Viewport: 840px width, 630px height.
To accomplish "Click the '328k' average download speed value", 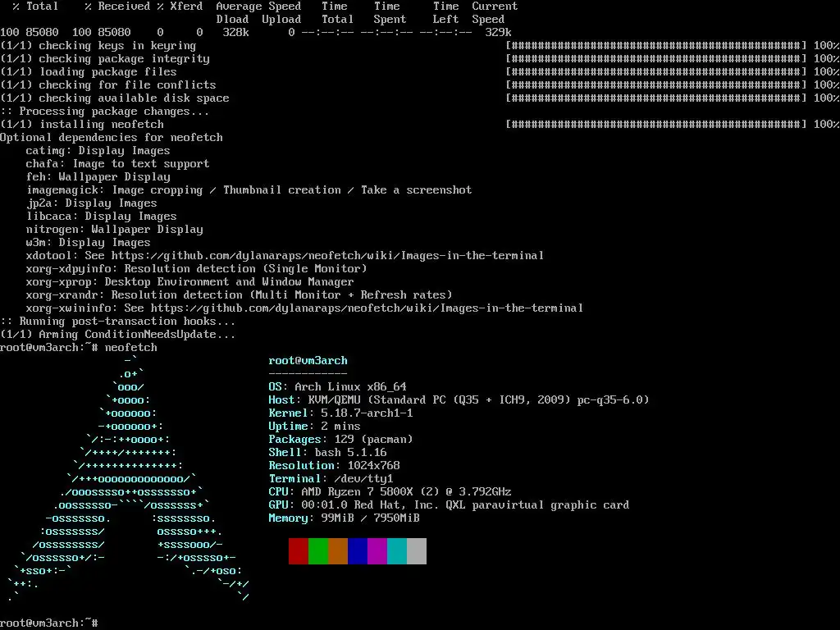I will [x=235, y=33].
